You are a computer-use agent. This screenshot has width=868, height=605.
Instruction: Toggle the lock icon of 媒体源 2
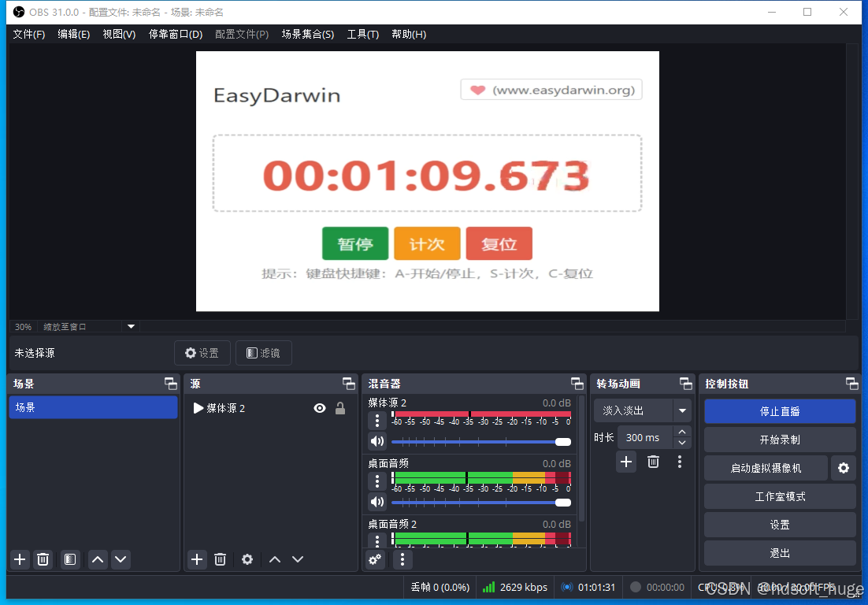(x=340, y=408)
